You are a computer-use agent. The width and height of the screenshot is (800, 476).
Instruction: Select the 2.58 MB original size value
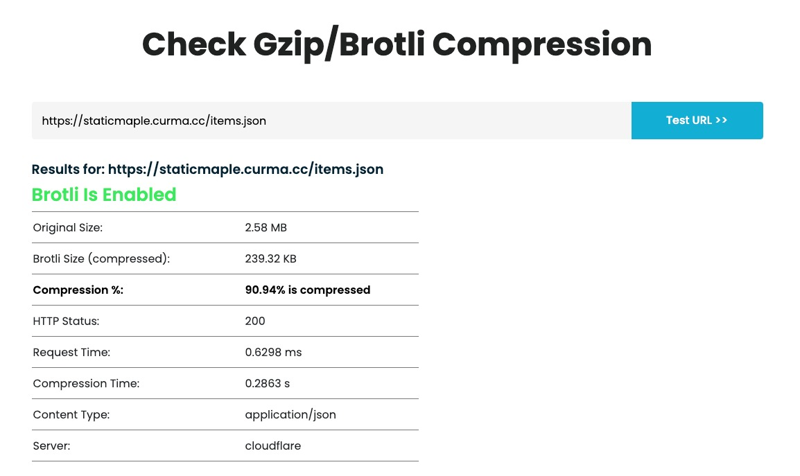266,228
